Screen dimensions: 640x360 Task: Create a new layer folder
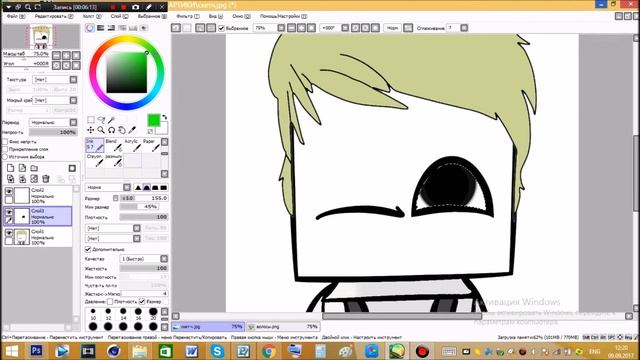point(34,168)
